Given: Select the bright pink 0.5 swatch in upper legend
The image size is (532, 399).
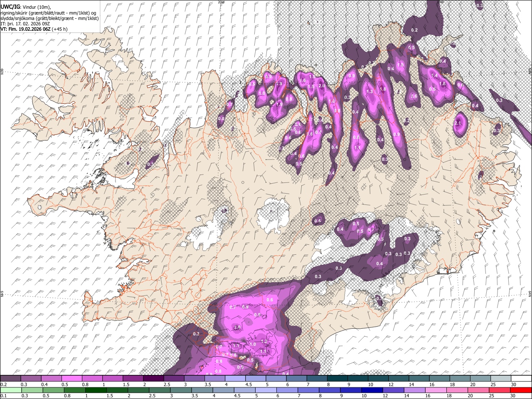Looking at the screenshot, I should pos(72,379).
